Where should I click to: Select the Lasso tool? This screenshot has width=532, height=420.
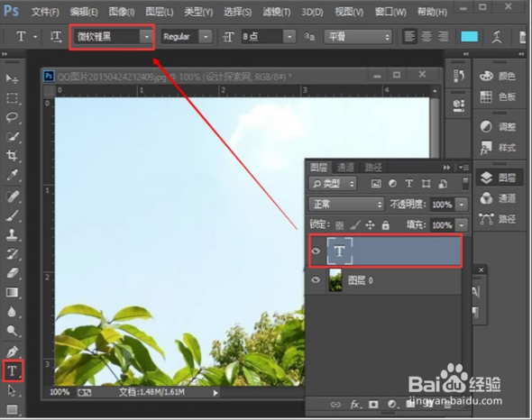[x=12, y=117]
